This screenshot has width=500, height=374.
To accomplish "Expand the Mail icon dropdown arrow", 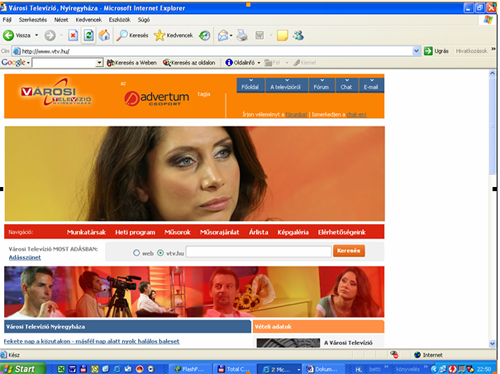I will click(231, 35).
